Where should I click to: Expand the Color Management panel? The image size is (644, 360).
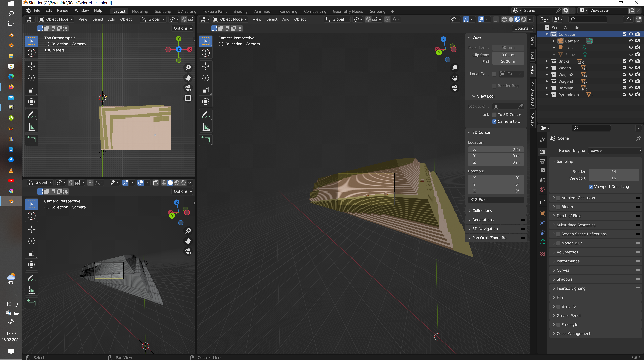[x=573, y=334]
